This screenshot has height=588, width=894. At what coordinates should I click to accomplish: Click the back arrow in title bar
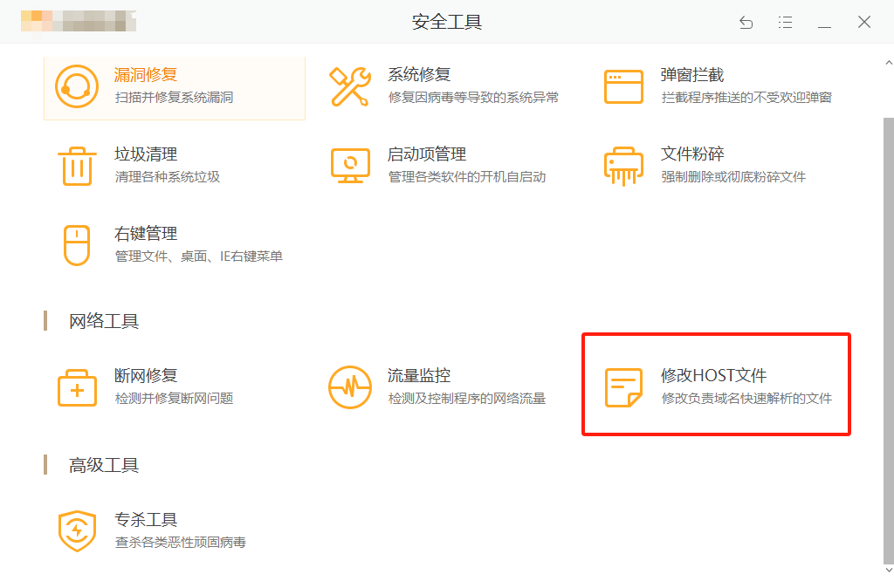point(746,23)
